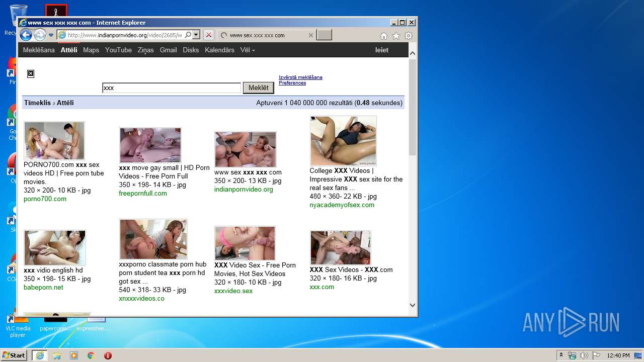Open the Windows Start button
Screen dimensions: 644x362
click(14, 355)
